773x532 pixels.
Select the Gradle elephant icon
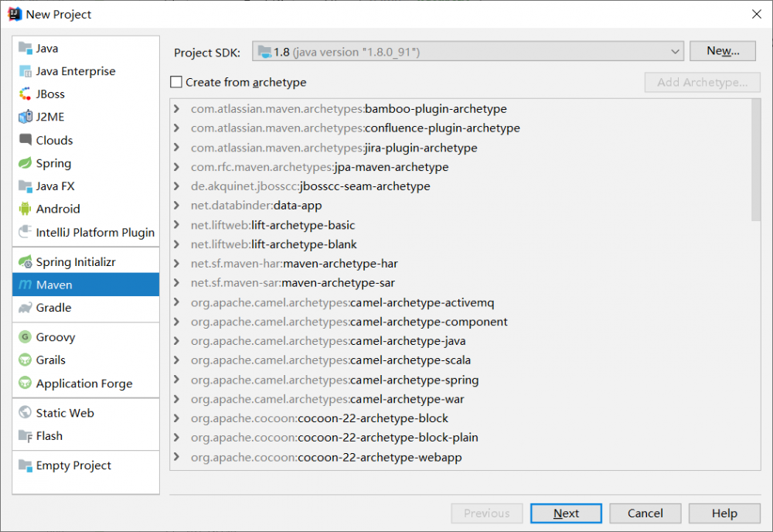click(26, 308)
